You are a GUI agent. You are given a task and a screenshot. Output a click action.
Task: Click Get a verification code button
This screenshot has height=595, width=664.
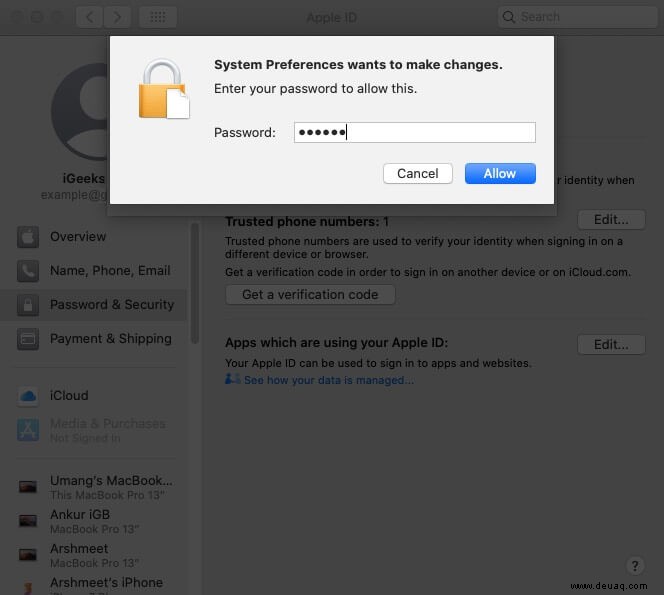tap(310, 295)
